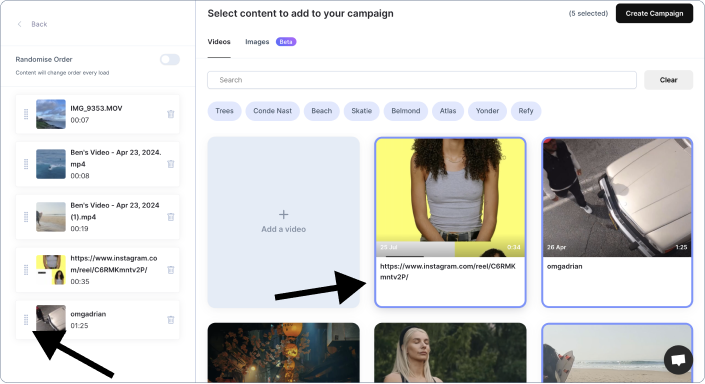Image resolution: width=705 pixels, height=384 pixels.
Task: Click the Beta badge
Action: [x=286, y=42]
